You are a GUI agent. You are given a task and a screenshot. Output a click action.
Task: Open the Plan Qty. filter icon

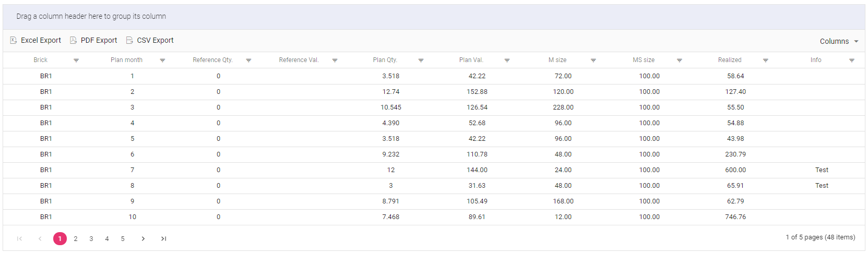[x=421, y=61]
